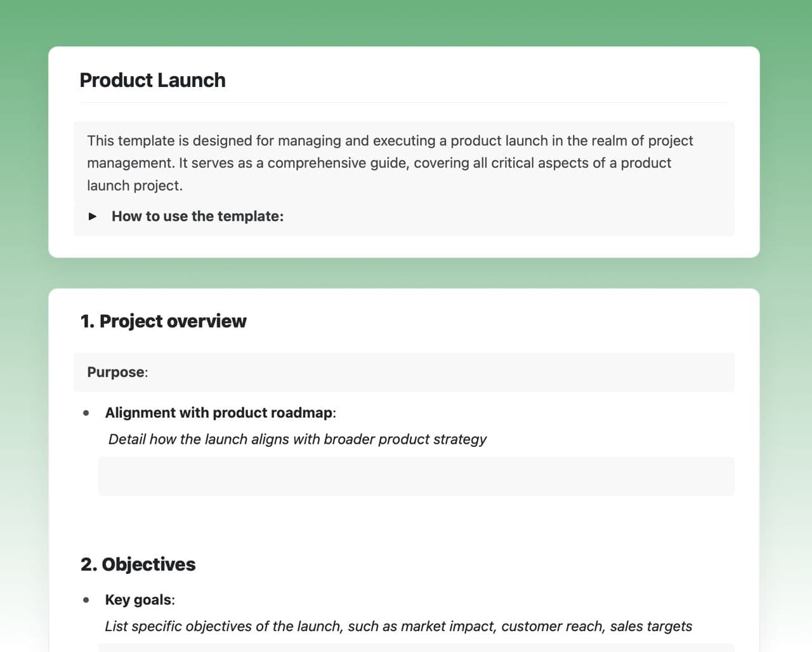Click the first line of the template description

pos(390,140)
